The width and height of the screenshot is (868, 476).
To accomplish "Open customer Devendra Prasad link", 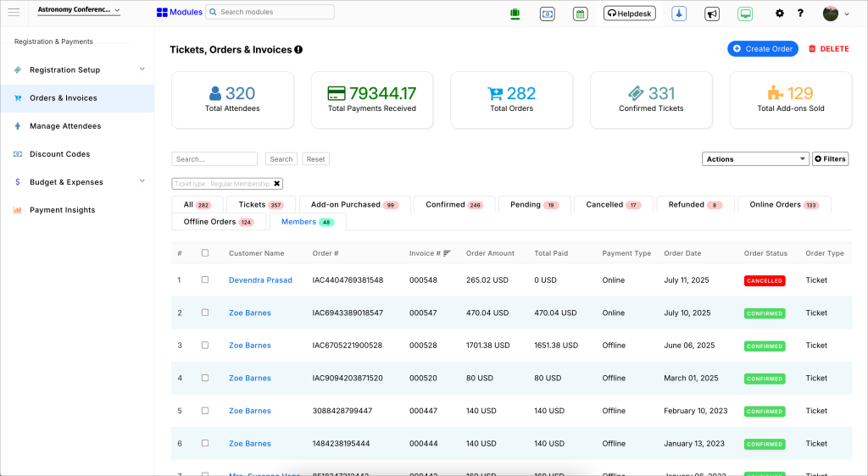I will tap(260, 280).
